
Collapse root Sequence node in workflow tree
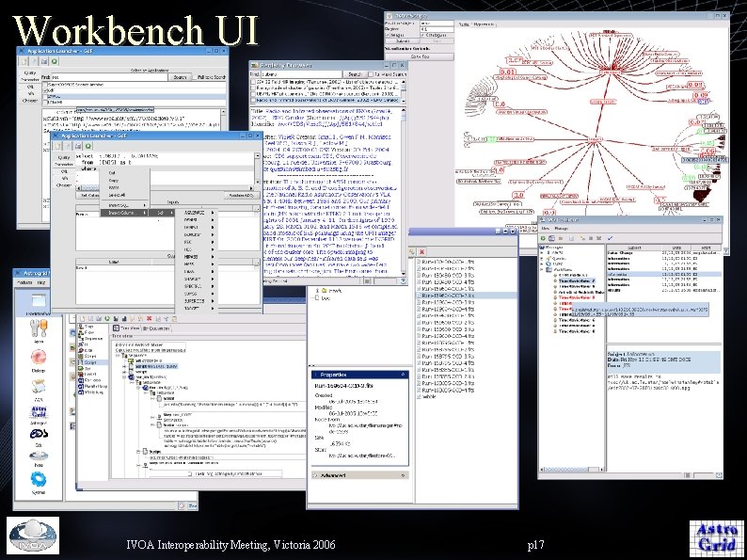pos(119,355)
